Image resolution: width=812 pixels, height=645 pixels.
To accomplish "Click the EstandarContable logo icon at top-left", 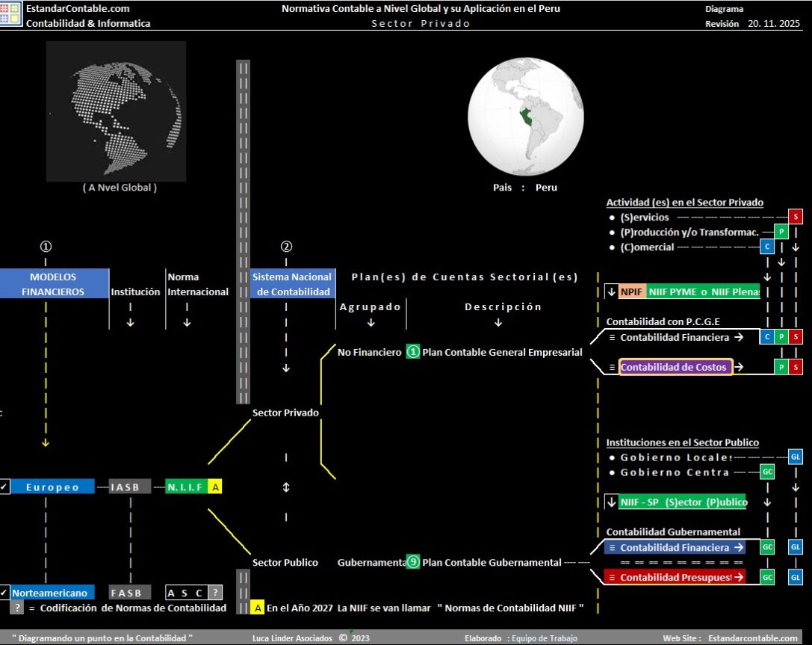I will [x=10, y=15].
